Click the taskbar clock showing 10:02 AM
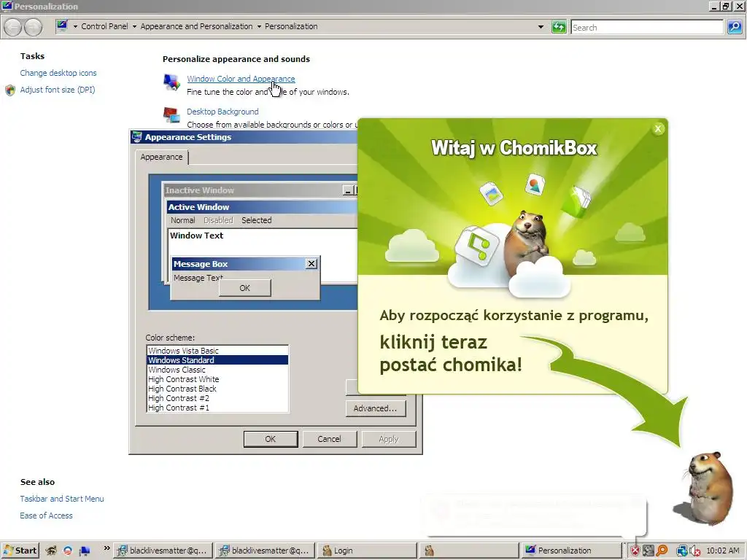 [x=723, y=551]
